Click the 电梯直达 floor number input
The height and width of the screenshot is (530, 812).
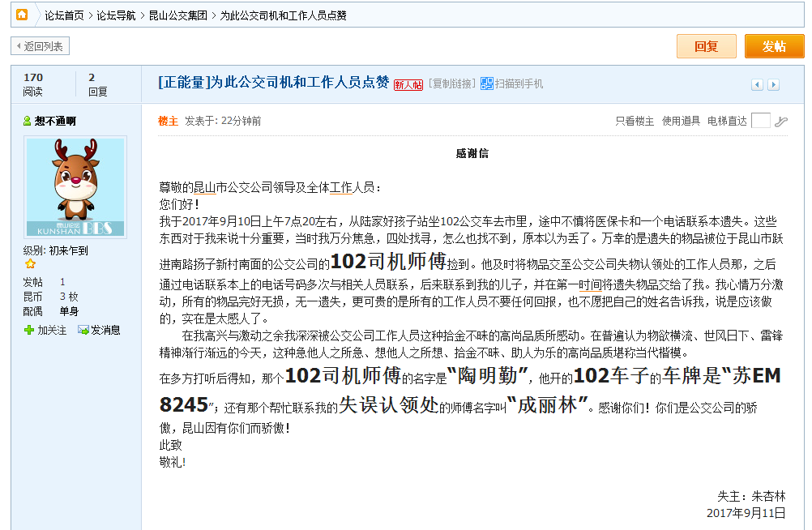tap(760, 121)
